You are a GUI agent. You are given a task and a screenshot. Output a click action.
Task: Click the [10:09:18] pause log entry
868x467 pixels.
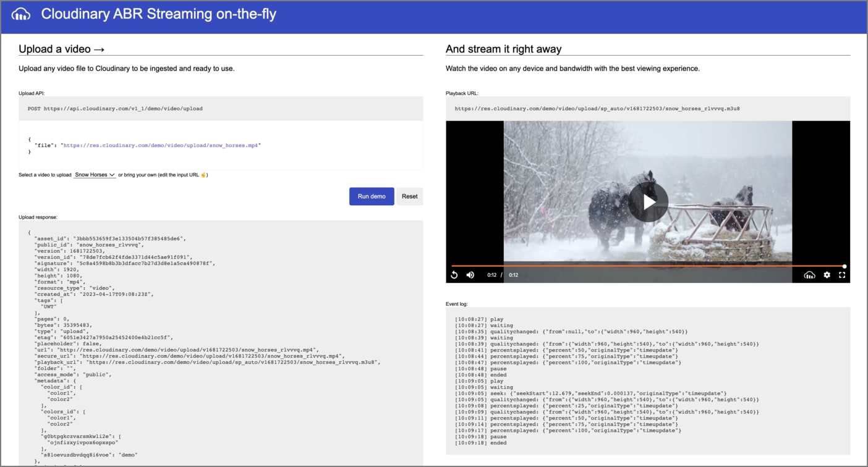pos(481,437)
